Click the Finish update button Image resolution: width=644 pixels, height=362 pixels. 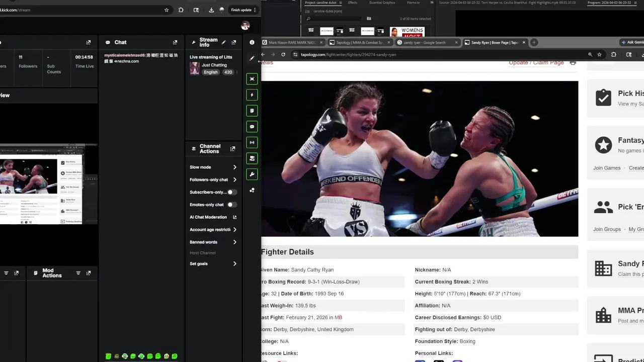pyautogui.click(x=244, y=10)
